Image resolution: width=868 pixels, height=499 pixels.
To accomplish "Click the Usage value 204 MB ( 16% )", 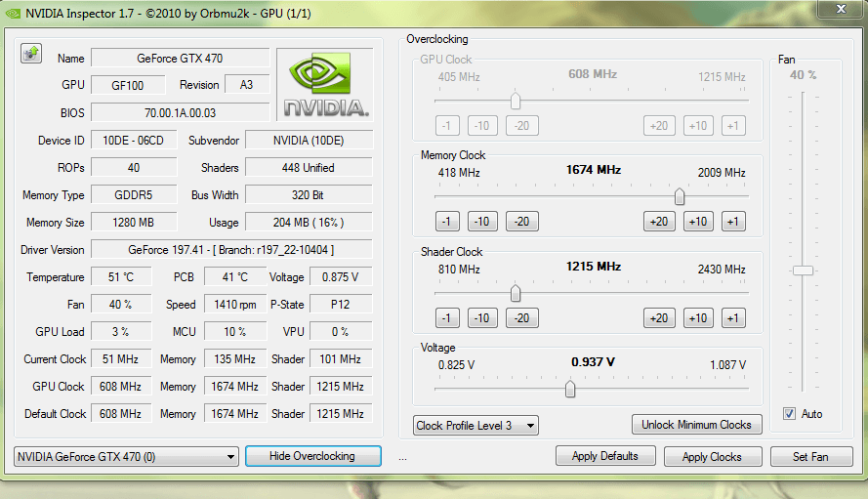I will pyautogui.click(x=309, y=222).
